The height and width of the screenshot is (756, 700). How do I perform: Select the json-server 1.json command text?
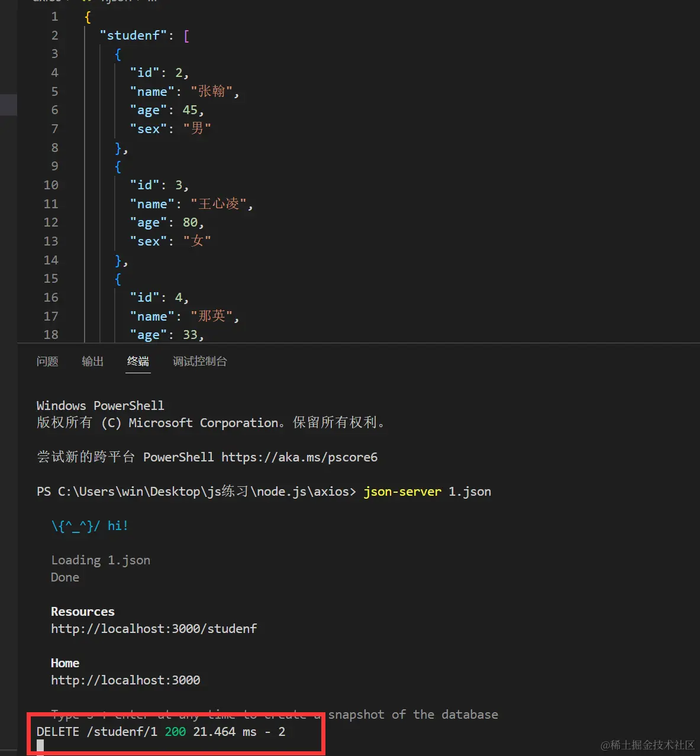pyautogui.click(x=427, y=491)
